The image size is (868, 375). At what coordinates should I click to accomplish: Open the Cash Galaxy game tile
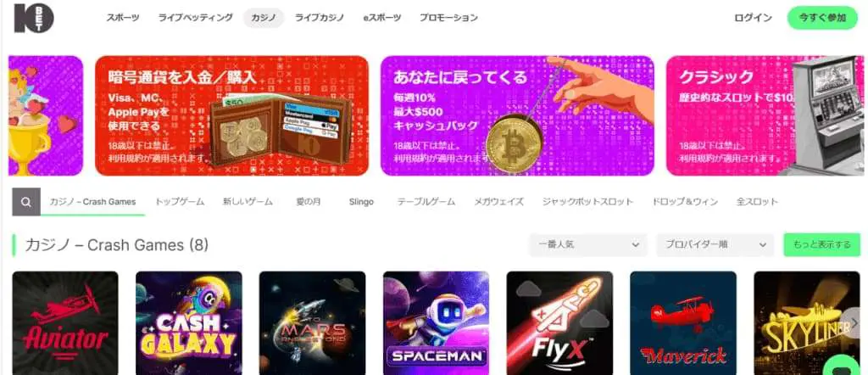click(189, 323)
